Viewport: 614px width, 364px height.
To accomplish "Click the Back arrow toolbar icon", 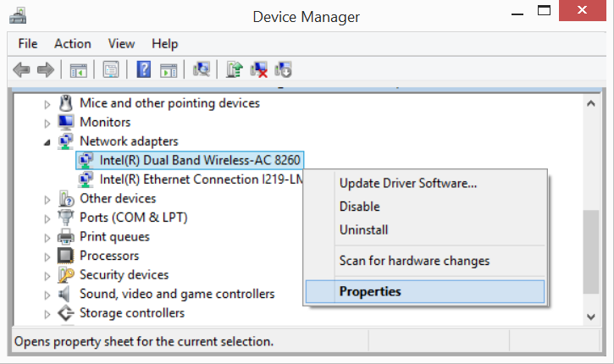I will pos(21,70).
